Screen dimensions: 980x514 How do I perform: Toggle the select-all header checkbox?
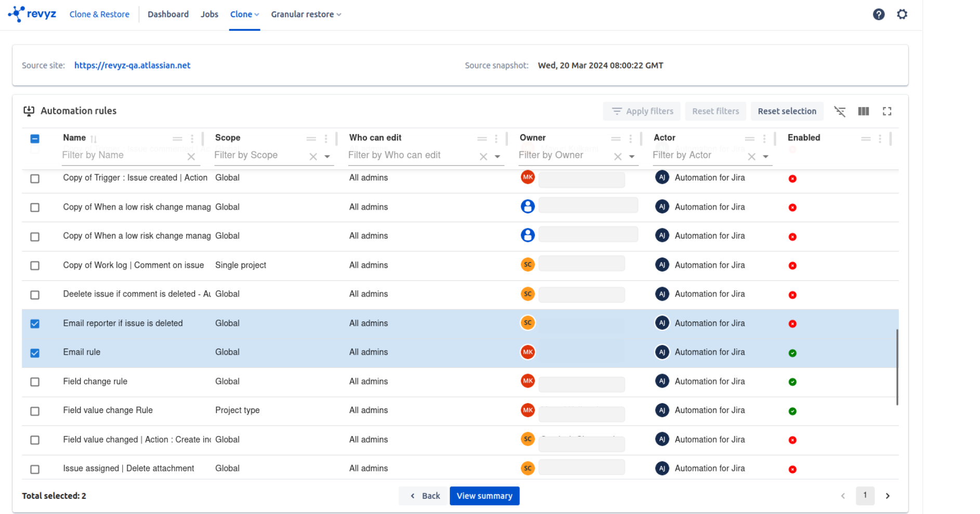[35, 139]
